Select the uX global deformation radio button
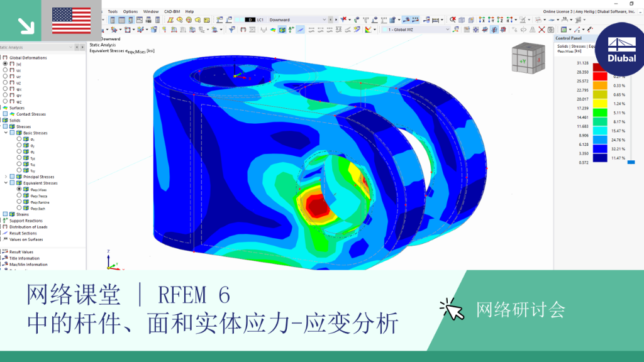The image size is (644, 362). 5,70
